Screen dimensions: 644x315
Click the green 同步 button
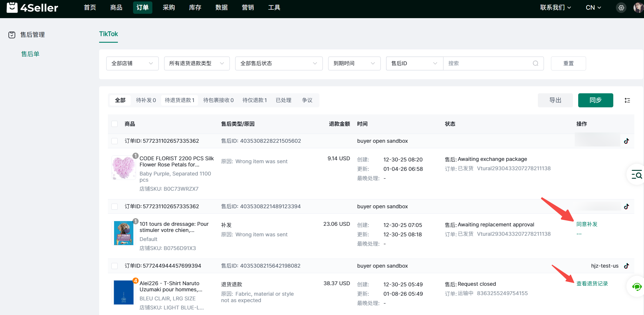595,100
